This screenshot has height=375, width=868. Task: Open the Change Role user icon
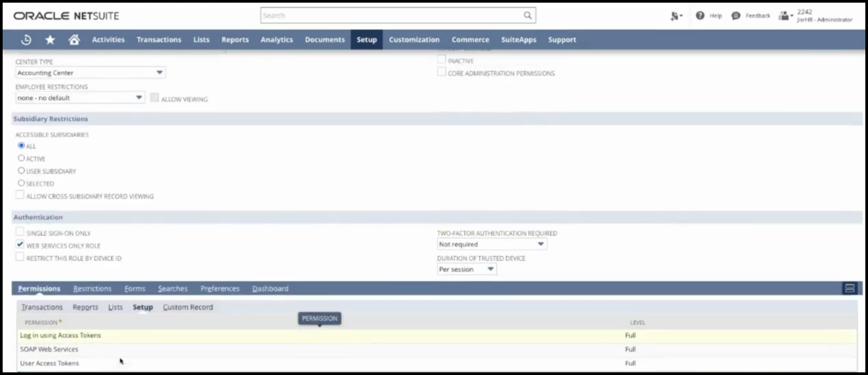pos(784,16)
